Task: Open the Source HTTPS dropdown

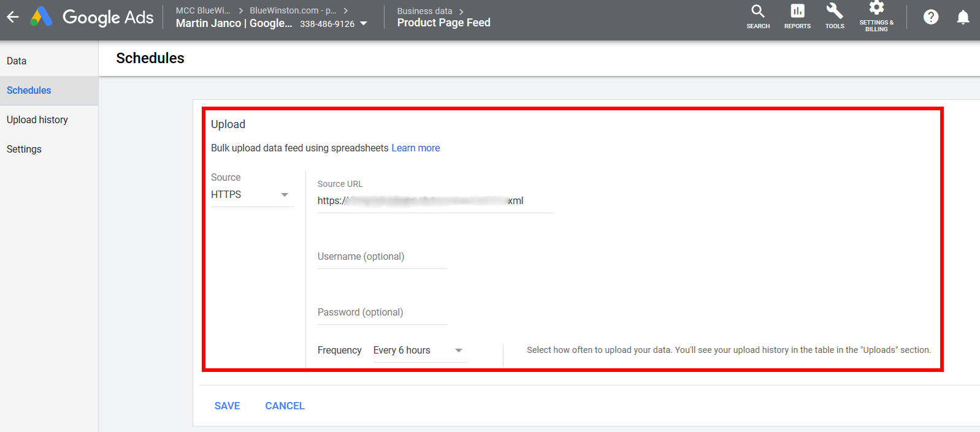Action: click(251, 195)
